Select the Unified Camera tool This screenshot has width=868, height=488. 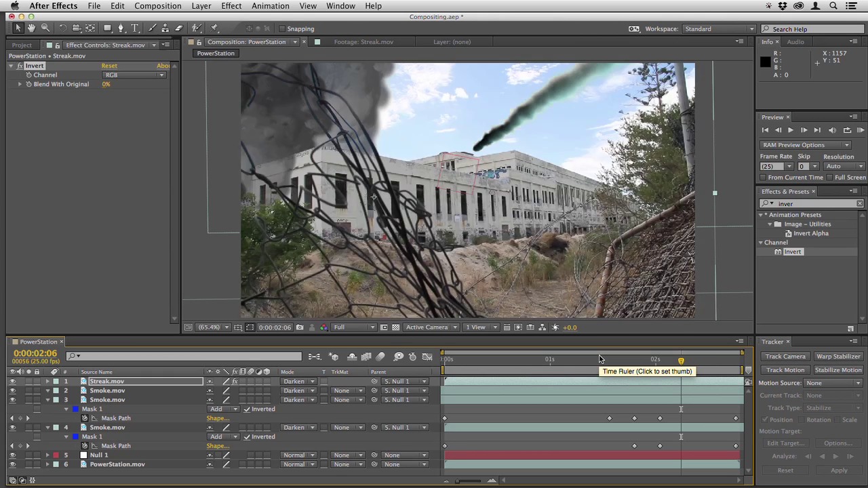(77, 28)
